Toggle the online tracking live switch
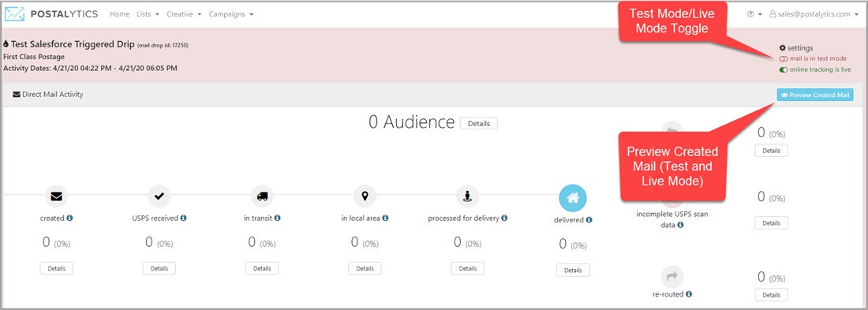The width and height of the screenshot is (868, 310). tap(784, 69)
